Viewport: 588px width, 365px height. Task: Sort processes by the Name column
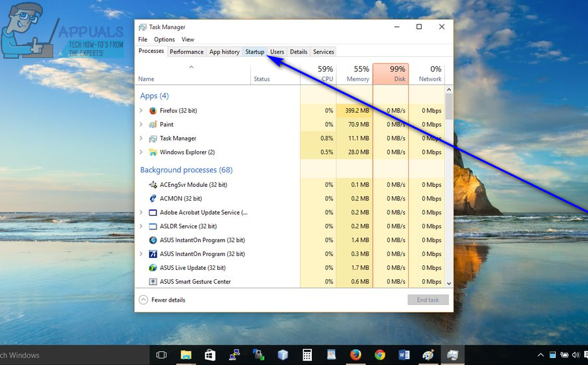pyautogui.click(x=193, y=74)
